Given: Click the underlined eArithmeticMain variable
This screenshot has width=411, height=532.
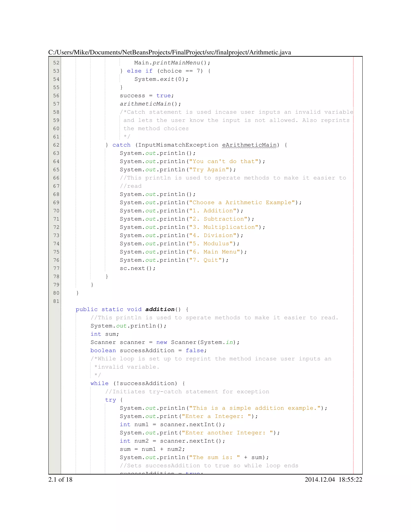Looking at the screenshot, I should point(249,145).
